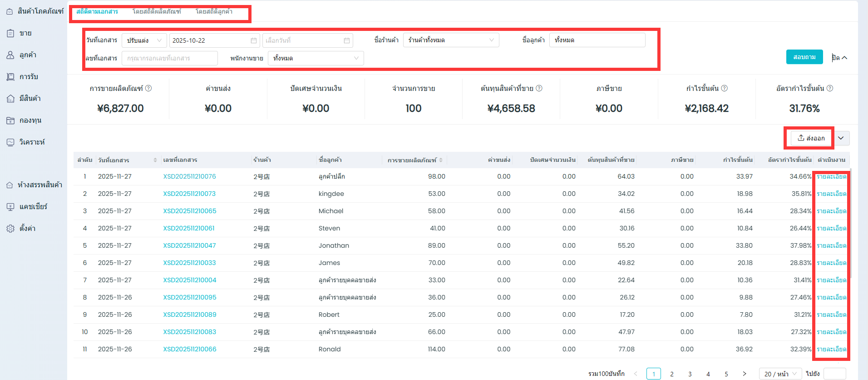The image size is (868, 380).
Task: Switch to โดยสถิติผลิตภัณฑ์ tab
Action: (x=157, y=11)
